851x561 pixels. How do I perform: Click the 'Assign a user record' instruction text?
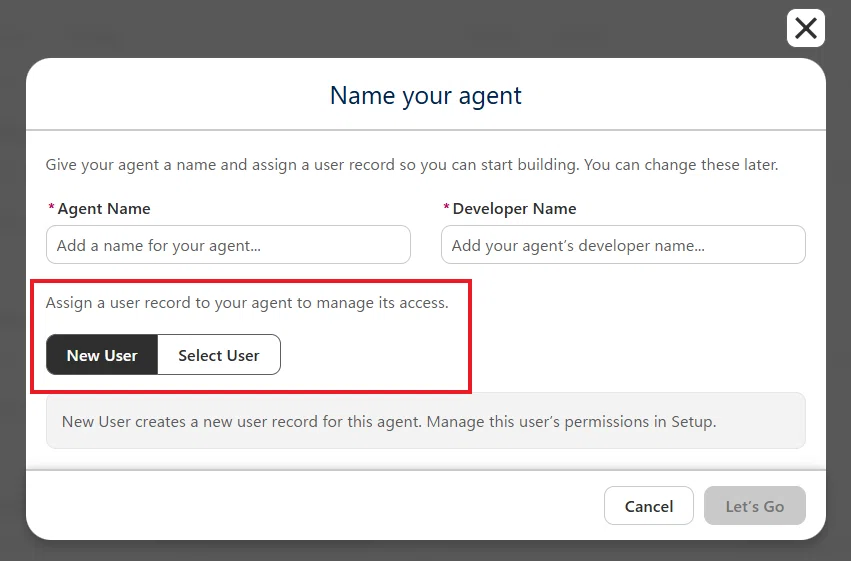tap(247, 302)
